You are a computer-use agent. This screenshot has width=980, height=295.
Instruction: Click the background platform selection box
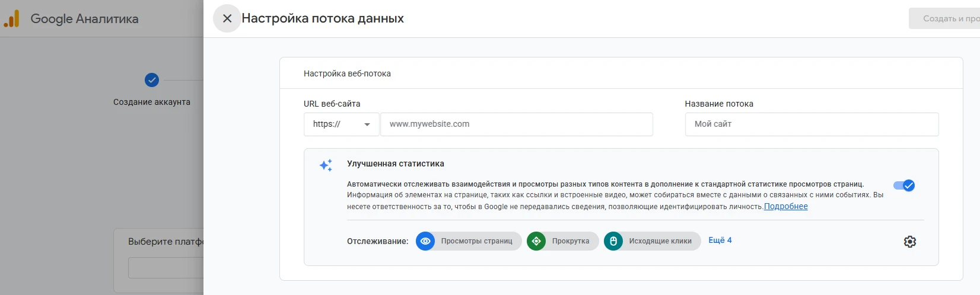pyautogui.click(x=166, y=268)
